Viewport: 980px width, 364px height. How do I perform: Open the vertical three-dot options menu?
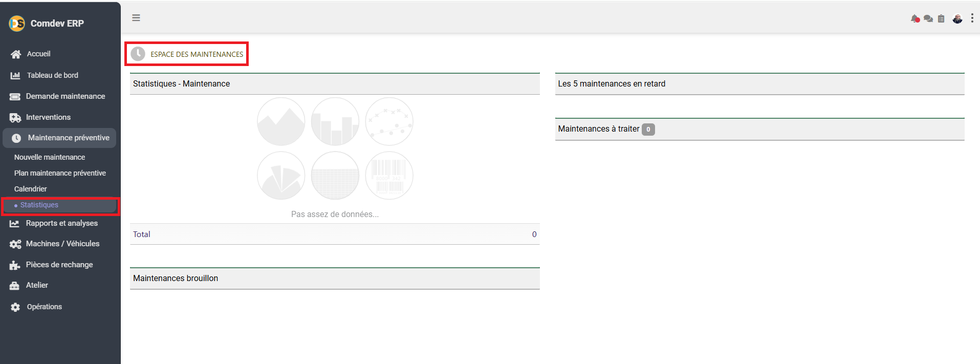point(972,18)
